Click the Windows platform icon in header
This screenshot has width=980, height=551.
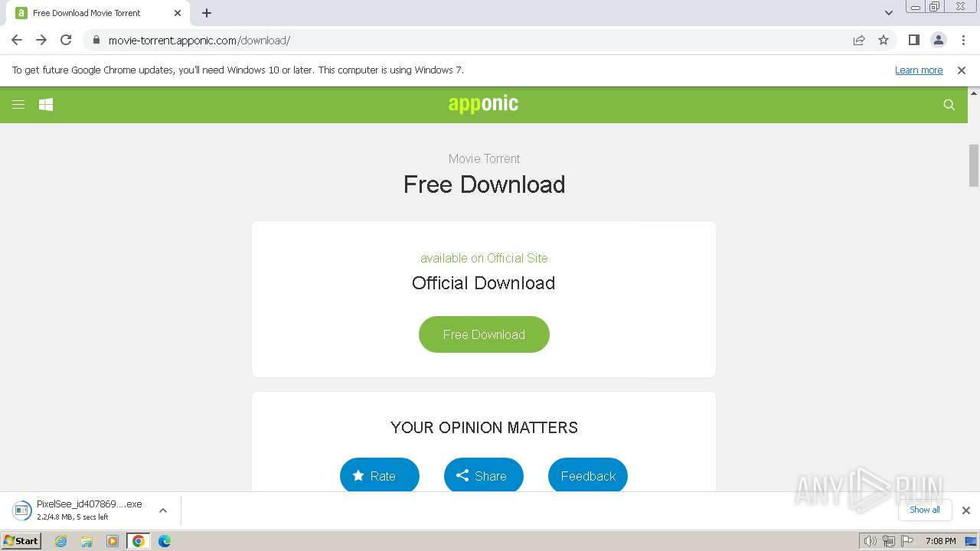coord(46,105)
